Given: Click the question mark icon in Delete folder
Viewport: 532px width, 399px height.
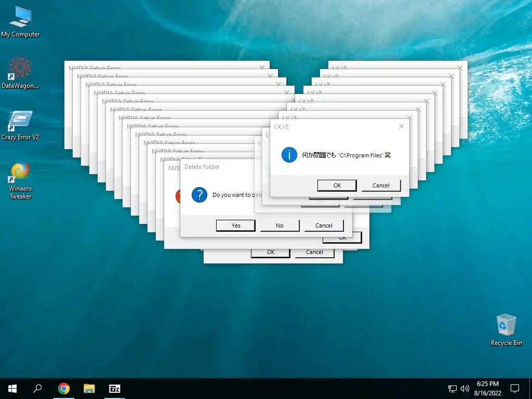Looking at the screenshot, I should (x=199, y=195).
